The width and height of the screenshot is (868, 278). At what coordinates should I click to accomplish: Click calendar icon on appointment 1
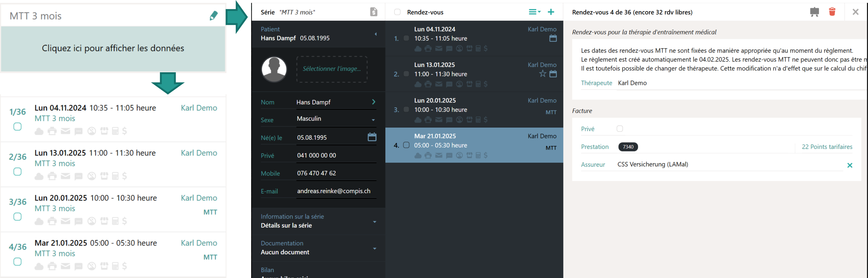click(553, 38)
